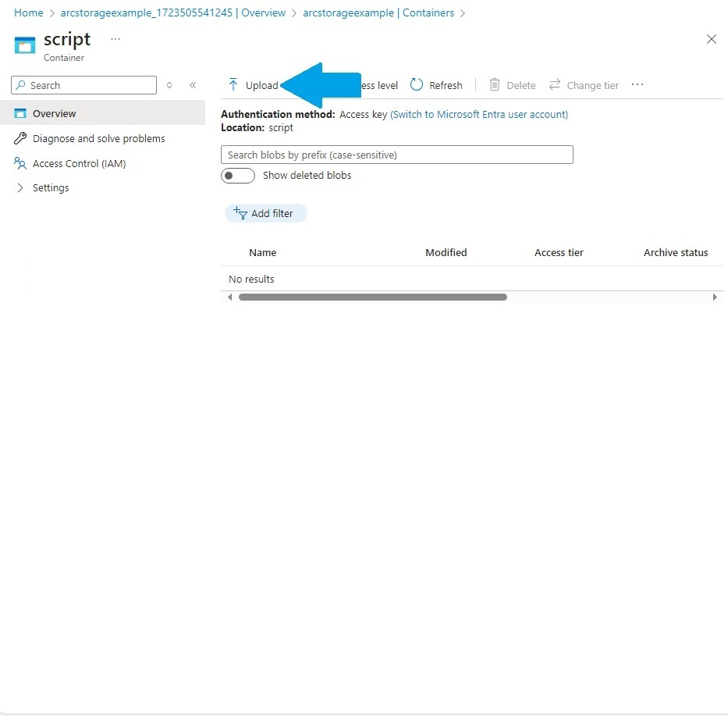728x716 pixels.
Task: Click the Access Control people icon
Action: (20, 163)
